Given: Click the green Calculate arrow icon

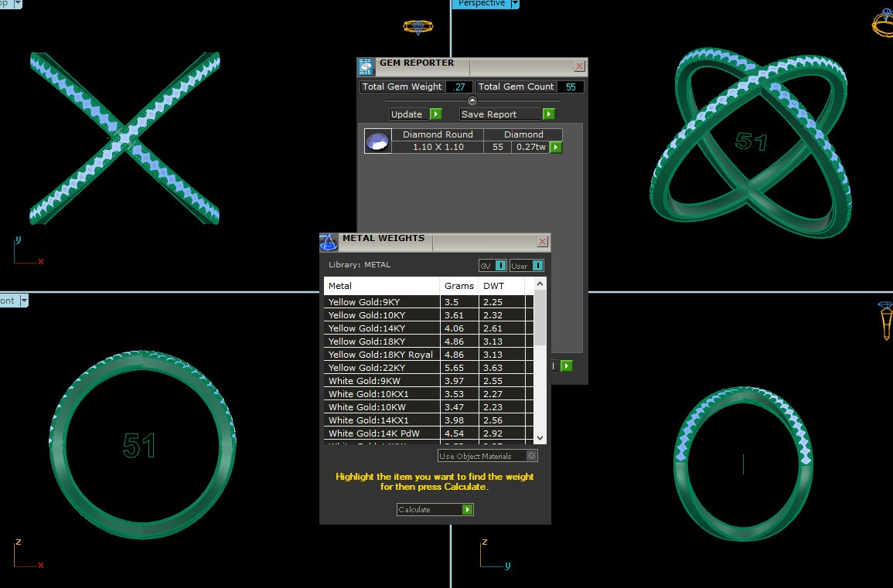Looking at the screenshot, I should click(467, 510).
